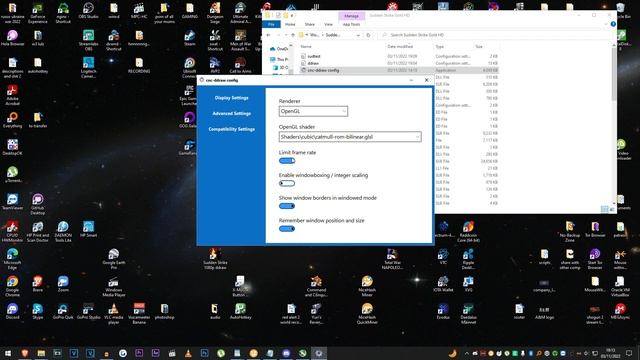The height and width of the screenshot is (360, 640).
Task: Open Adobe Acrobat desktop icon
Action: coord(12,95)
